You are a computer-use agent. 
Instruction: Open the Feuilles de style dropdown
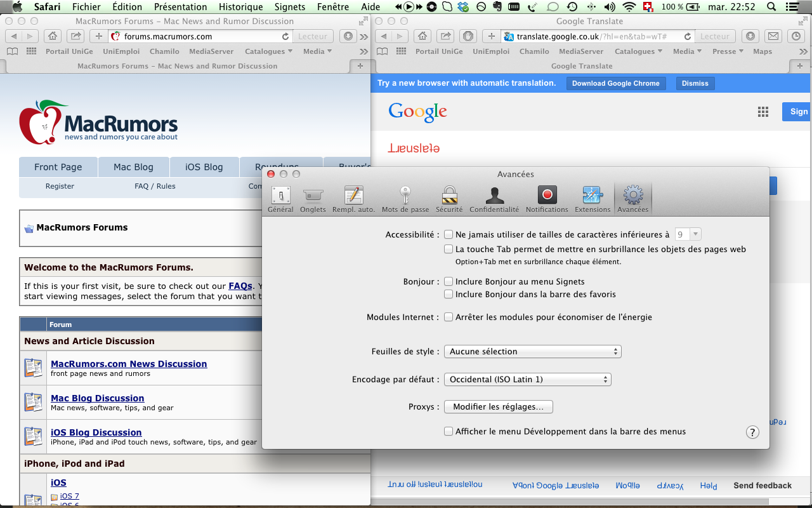[x=532, y=351]
